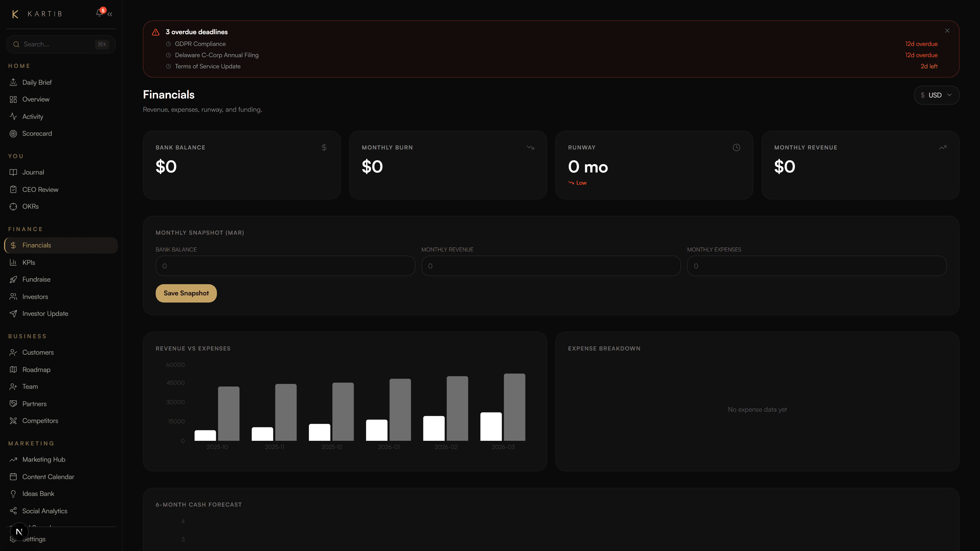Switch to the Financials section
This screenshot has height=551, width=980.
[36, 245]
